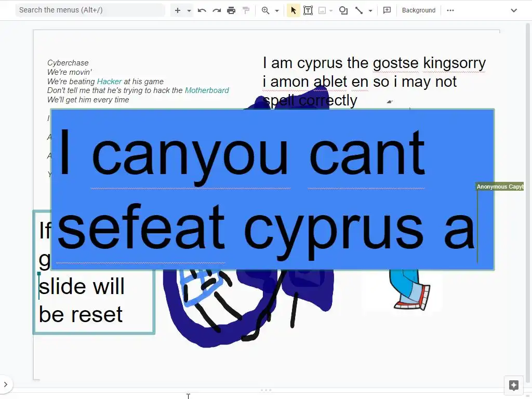Select the Shape tool
The height and width of the screenshot is (399, 532).
pyautogui.click(x=343, y=10)
